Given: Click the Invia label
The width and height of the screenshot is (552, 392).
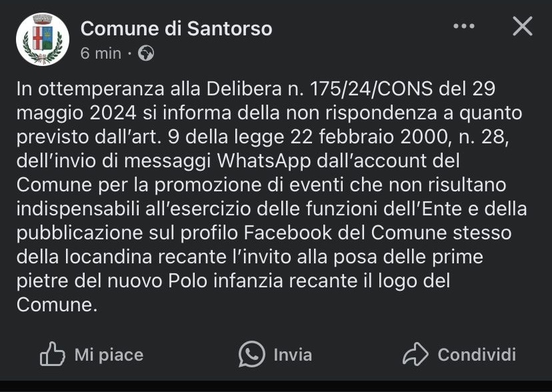Looking at the screenshot, I should tap(293, 355).
